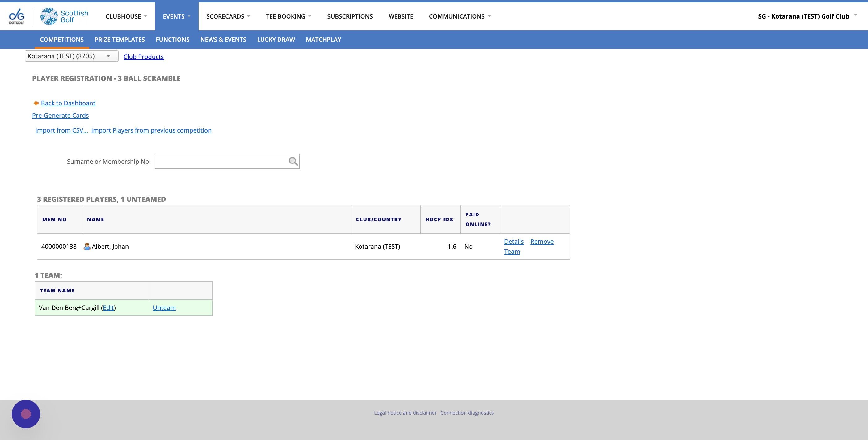Screen dimensions: 868x440
Task: Click Import from CSV link
Action: tap(62, 130)
